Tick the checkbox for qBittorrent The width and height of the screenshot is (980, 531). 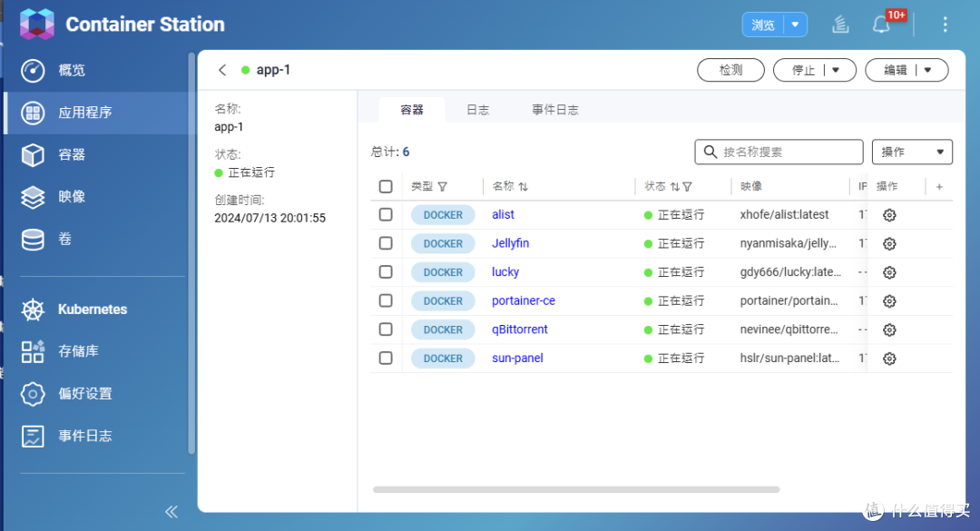(386, 329)
